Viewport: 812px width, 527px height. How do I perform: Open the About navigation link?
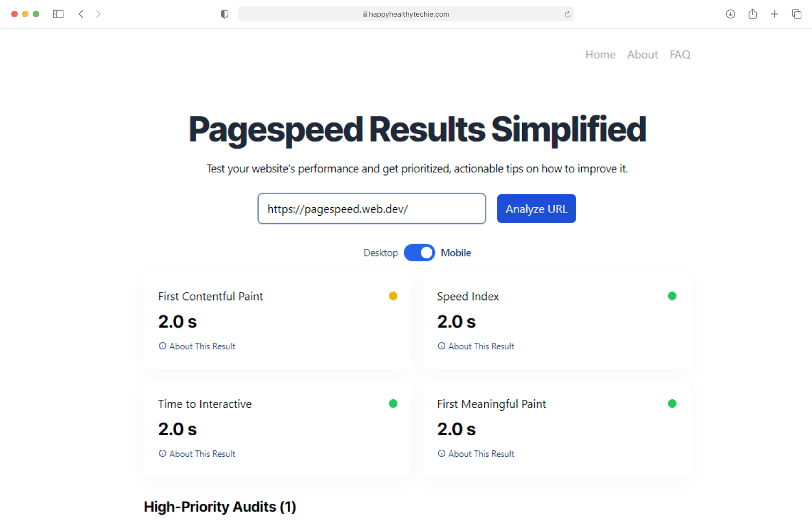[x=642, y=55]
